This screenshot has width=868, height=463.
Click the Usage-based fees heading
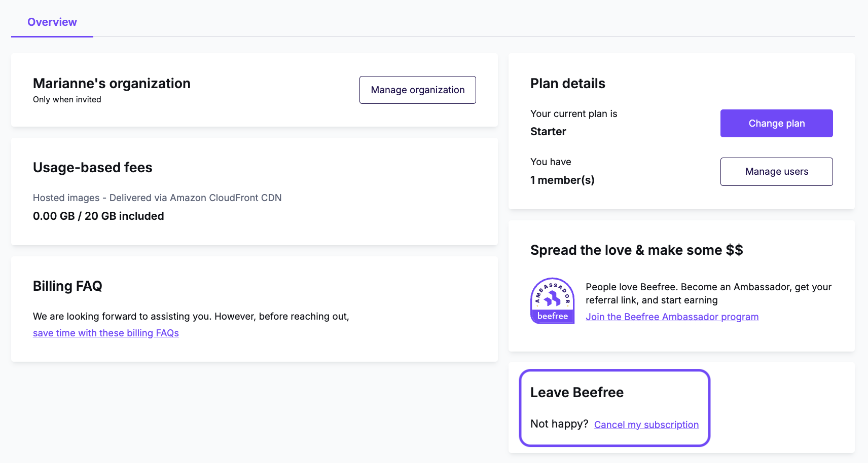point(93,168)
